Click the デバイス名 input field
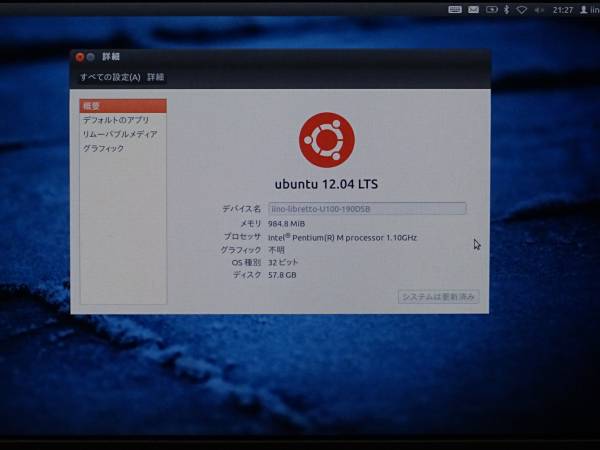The image size is (600, 450). coord(367,209)
